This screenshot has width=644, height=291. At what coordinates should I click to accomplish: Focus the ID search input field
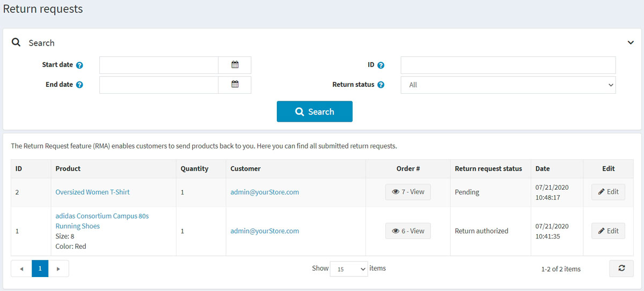point(508,65)
